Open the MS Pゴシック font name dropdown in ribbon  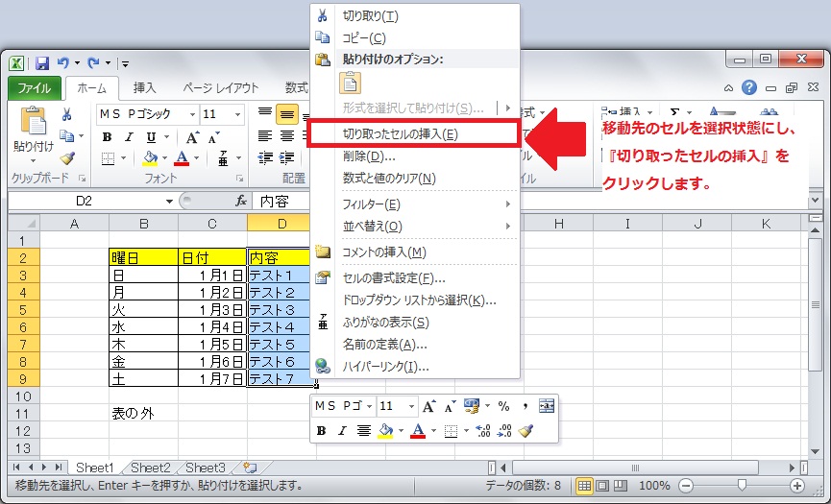coord(192,114)
